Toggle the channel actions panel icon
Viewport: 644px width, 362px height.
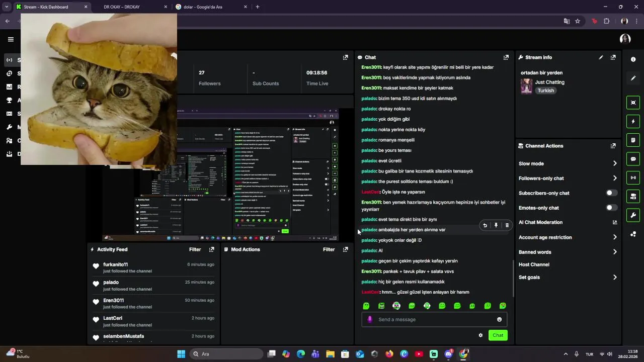(633, 196)
